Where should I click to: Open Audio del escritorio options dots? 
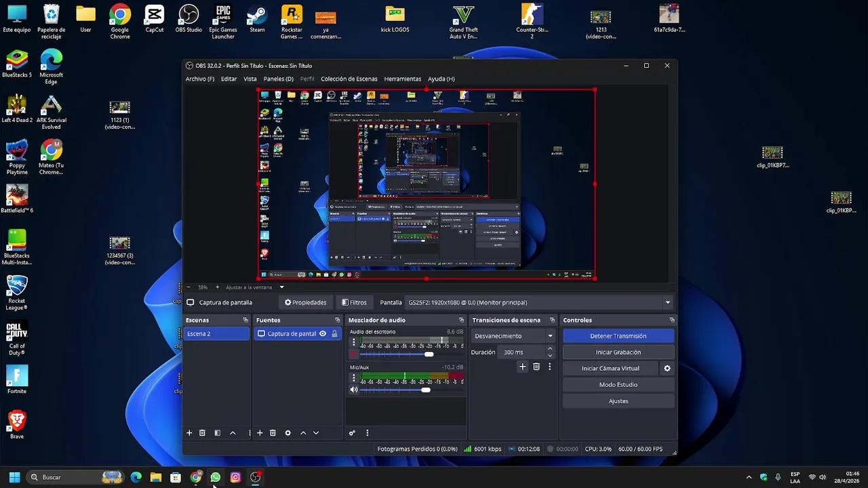click(x=353, y=342)
